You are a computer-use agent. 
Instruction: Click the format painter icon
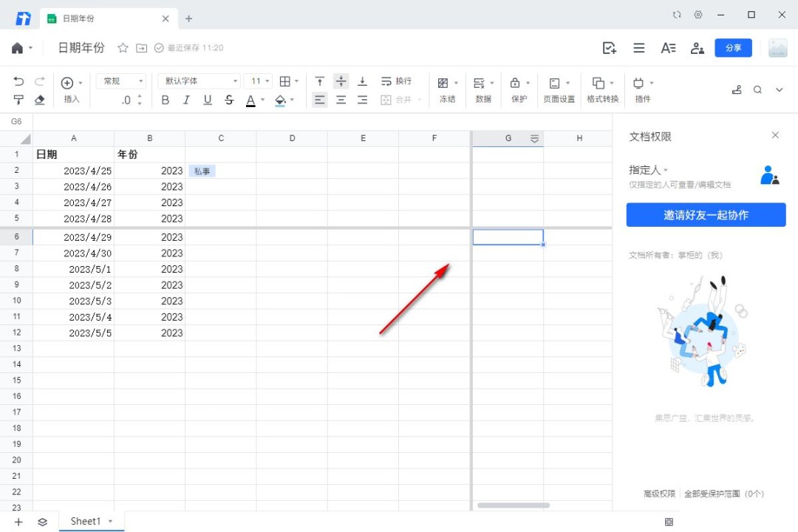(18, 100)
